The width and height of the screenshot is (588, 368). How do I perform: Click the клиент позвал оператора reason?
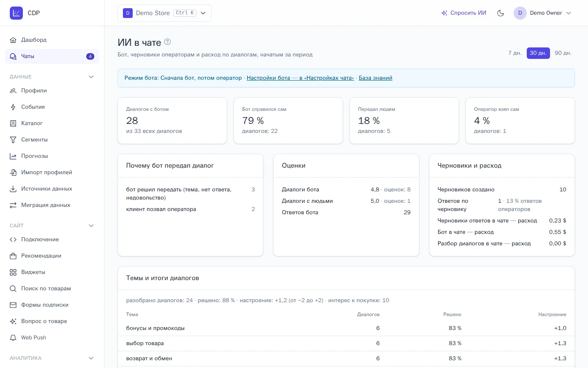pyautogui.click(x=161, y=209)
